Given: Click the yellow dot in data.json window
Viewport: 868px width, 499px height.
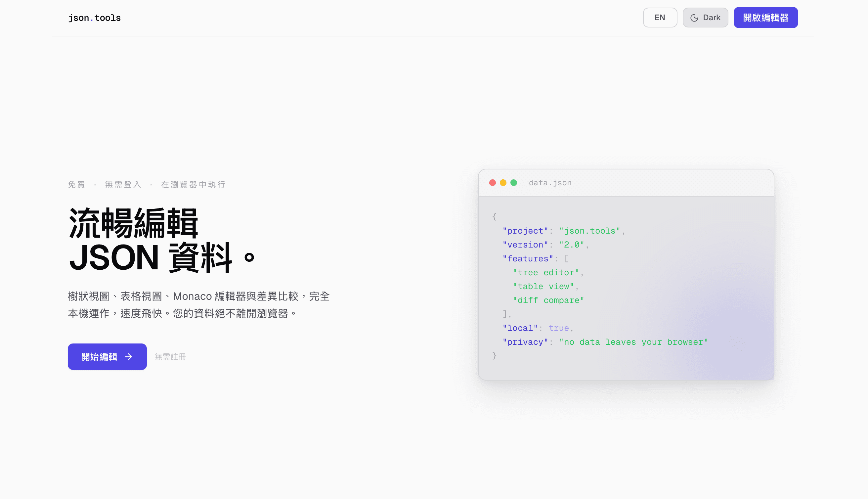Looking at the screenshot, I should (503, 183).
